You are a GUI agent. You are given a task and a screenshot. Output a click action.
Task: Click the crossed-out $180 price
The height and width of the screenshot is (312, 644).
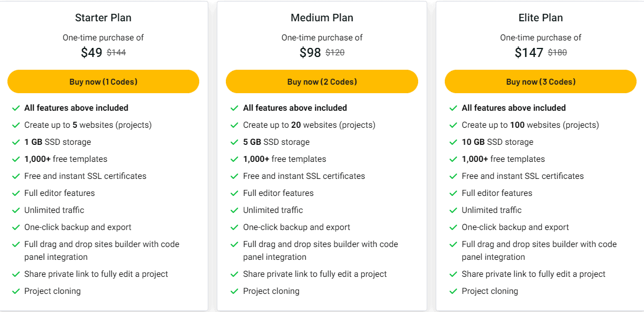pyautogui.click(x=557, y=53)
